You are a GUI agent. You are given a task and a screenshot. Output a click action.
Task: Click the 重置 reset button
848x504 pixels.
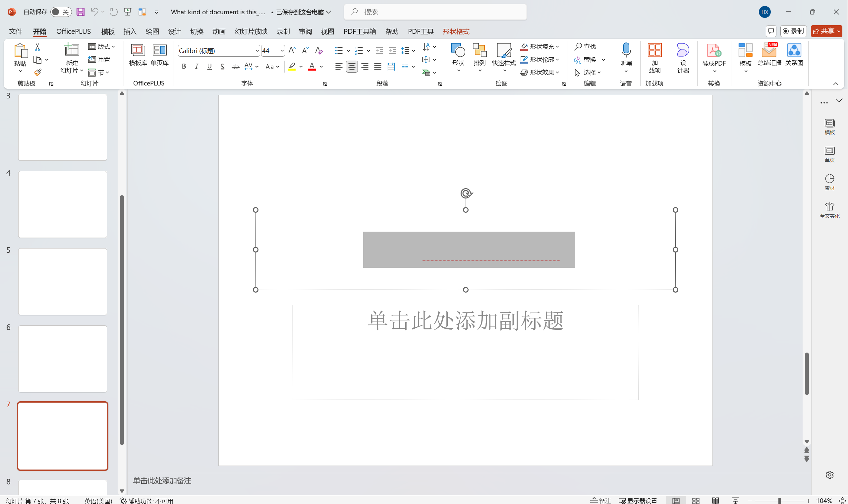click(99, 59)
